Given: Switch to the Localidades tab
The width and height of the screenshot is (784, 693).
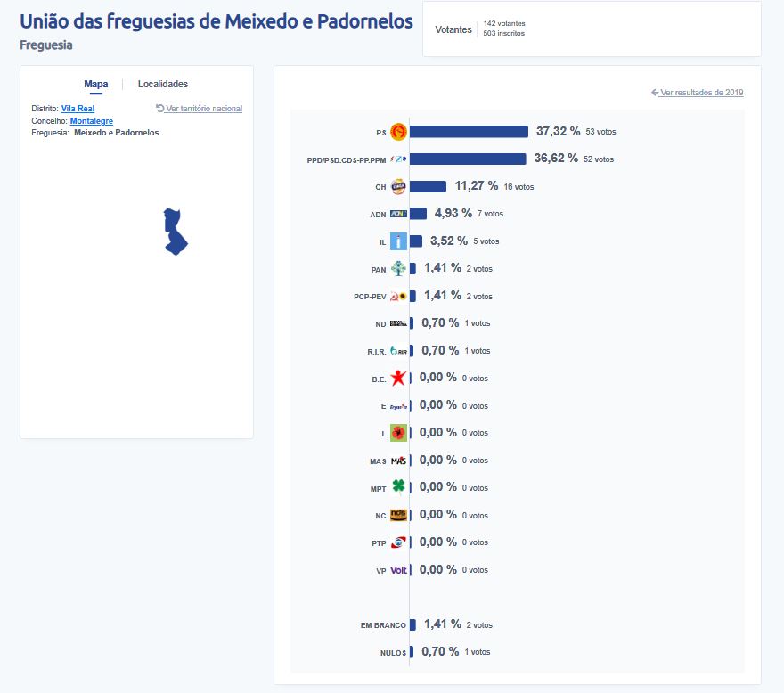Looking at the screenshot, I should pyautogui.click(x=162, y=84).
